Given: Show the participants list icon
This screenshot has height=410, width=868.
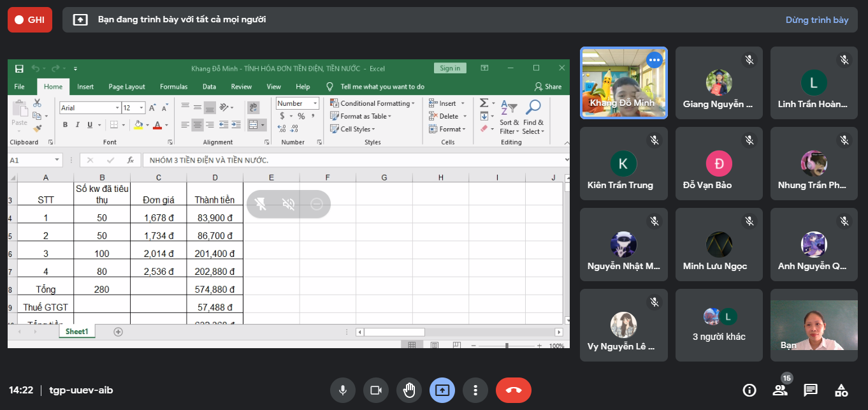Looking at the screenshot, I should click(x=779, y=390).
